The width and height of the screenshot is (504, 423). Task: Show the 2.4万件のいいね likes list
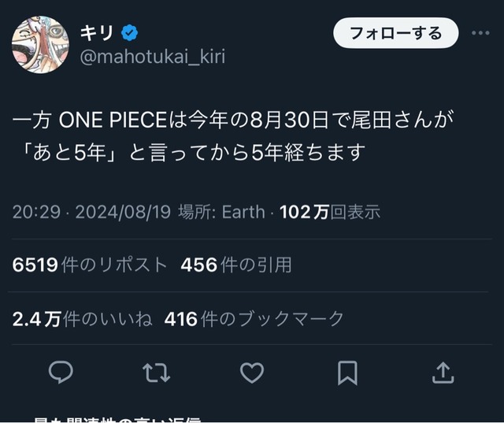pyautogui.click(x=82, y=318)
